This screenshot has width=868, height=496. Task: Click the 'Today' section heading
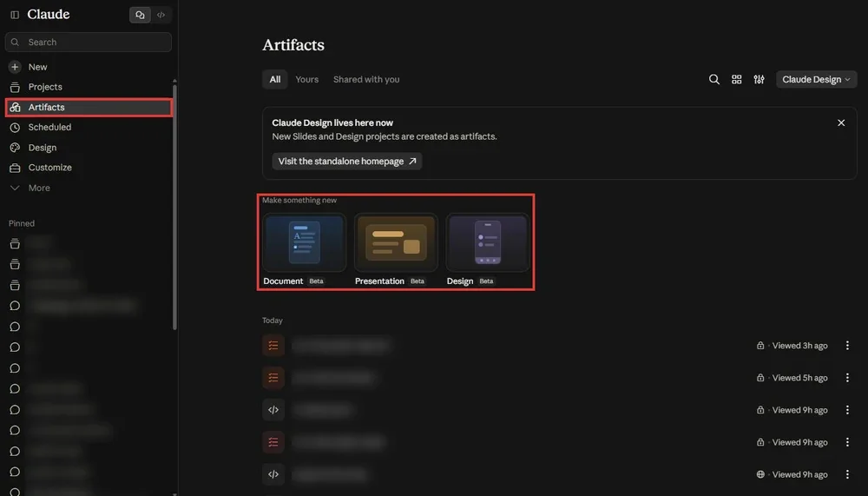(x=273, y=321)
